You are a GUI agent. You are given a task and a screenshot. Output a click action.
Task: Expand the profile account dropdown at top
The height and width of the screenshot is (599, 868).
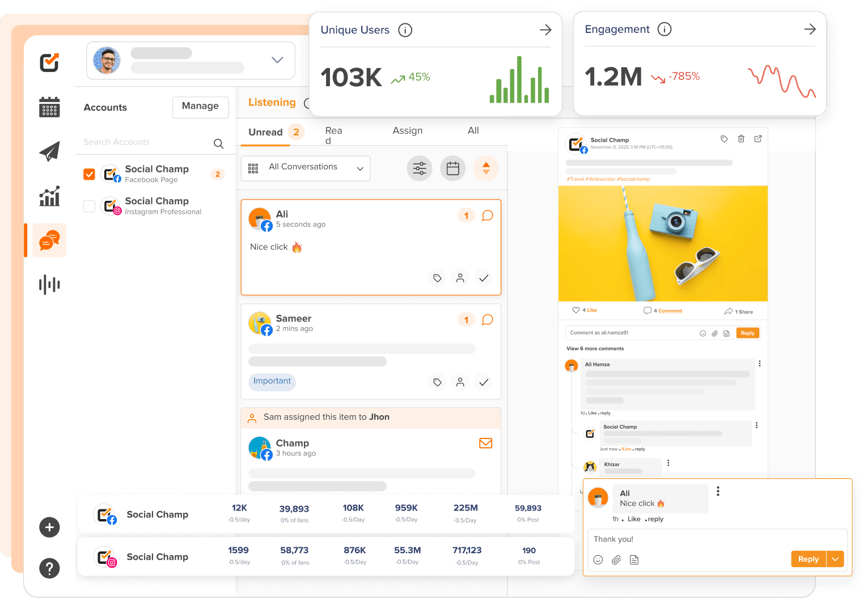277,60
